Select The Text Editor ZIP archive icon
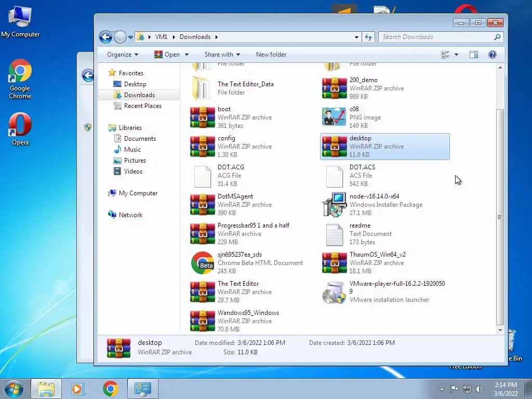Image resolution: width=532 pixels, height=399 pixels. click(x=203, y=292)
